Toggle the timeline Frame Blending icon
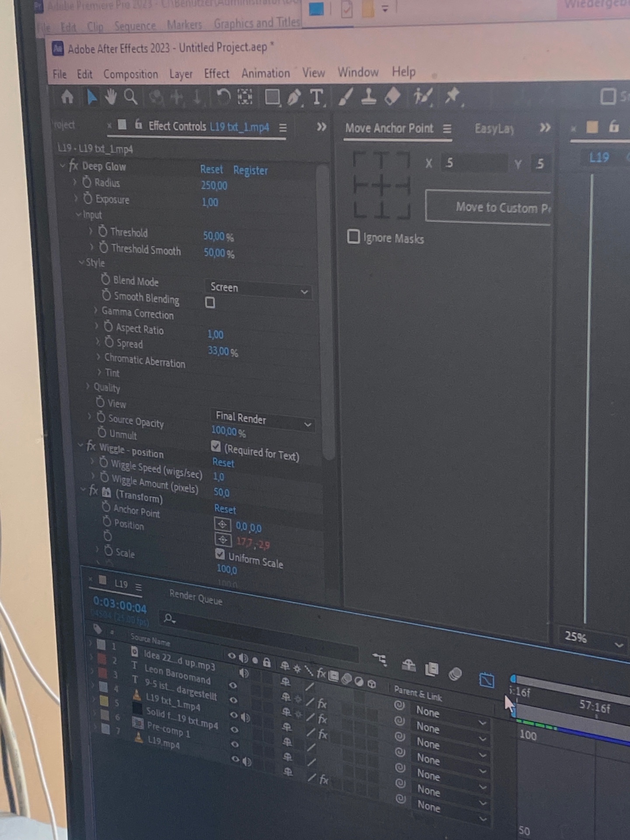630x840 pixels. coord(431,669)
